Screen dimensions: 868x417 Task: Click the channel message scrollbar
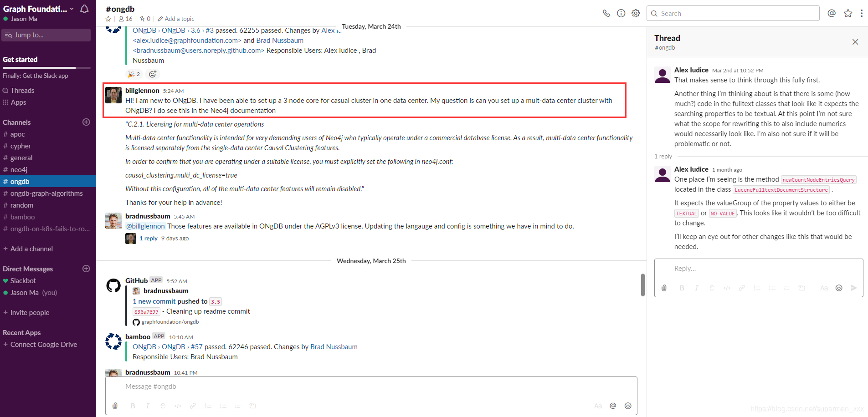coord(643,285)
